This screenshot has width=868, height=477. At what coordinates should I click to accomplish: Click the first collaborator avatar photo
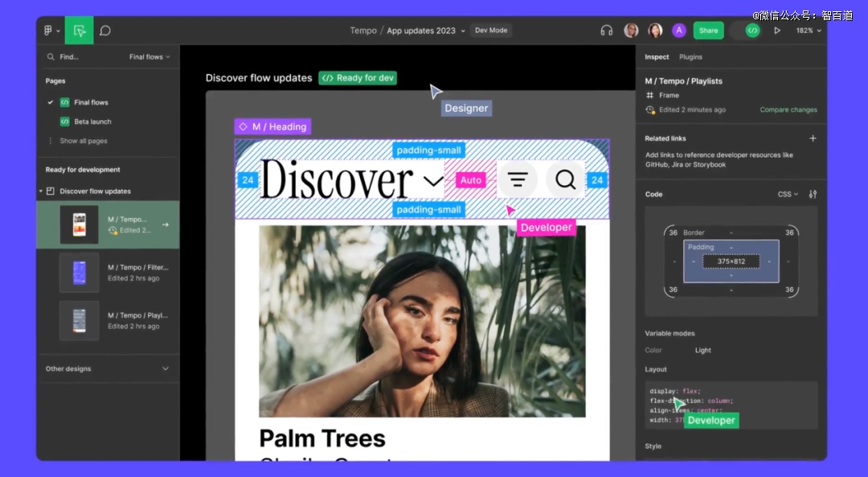tap(631, 31)
